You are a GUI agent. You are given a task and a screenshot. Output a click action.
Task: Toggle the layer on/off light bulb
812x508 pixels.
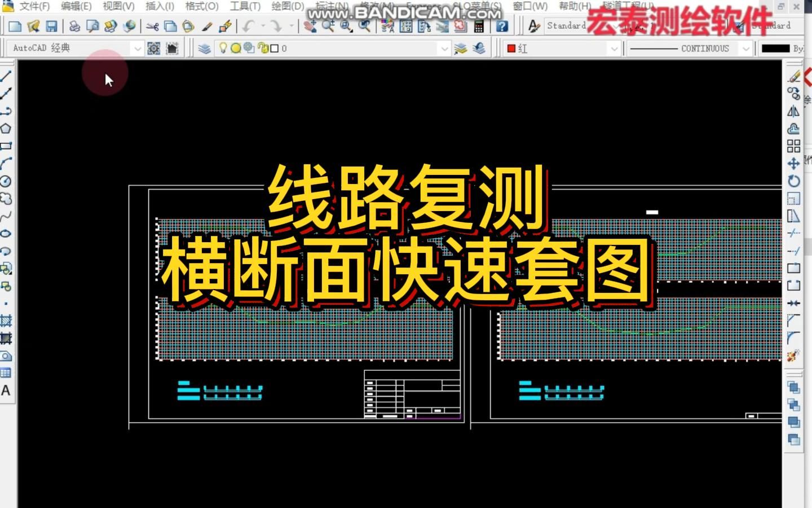[x=223, y=49]
